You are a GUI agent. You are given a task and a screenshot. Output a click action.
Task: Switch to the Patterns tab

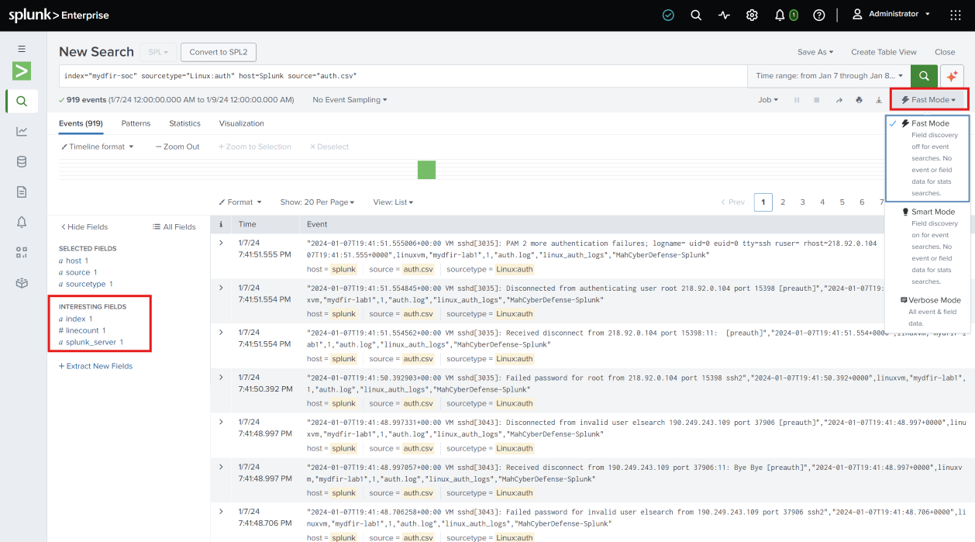coord(136,123)
